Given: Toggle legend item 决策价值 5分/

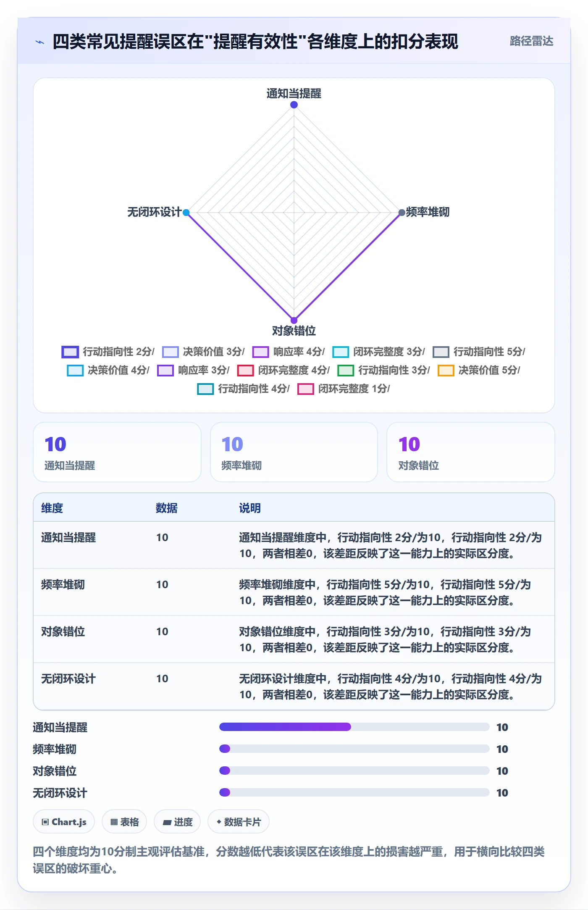Looking at the screenshot, I should (x=479, y=370).
